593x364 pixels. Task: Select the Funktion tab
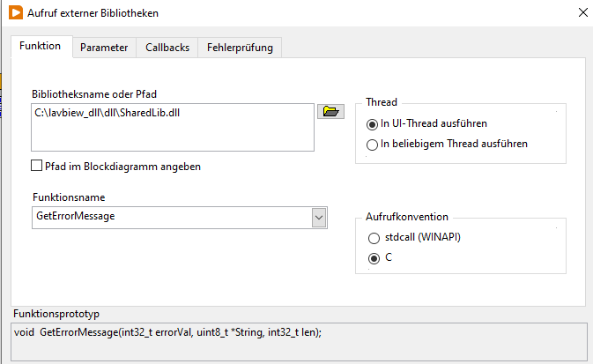tap(40, 46)
